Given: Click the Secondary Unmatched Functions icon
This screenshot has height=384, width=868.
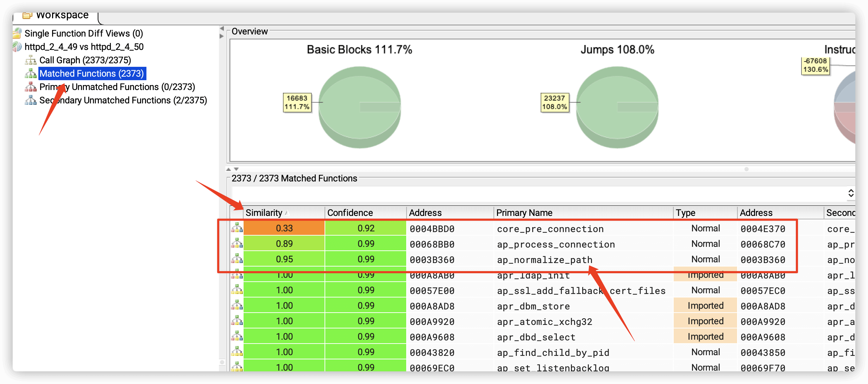Looking at the screenshot, I should coord(31,100).
